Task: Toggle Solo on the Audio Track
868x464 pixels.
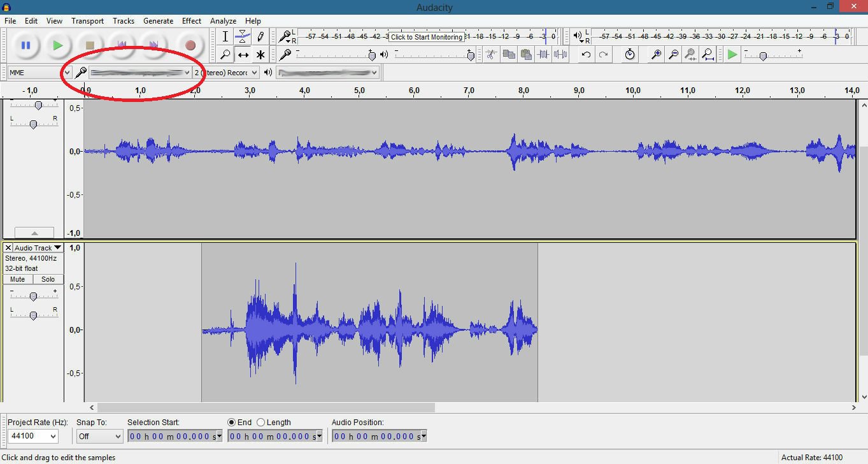Action: click(x=48, y=279)
